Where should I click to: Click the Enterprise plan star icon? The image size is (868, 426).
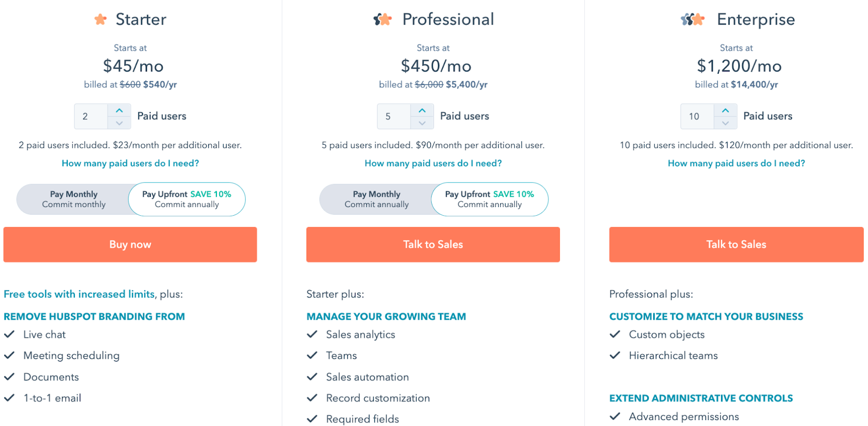coord(692,20)
